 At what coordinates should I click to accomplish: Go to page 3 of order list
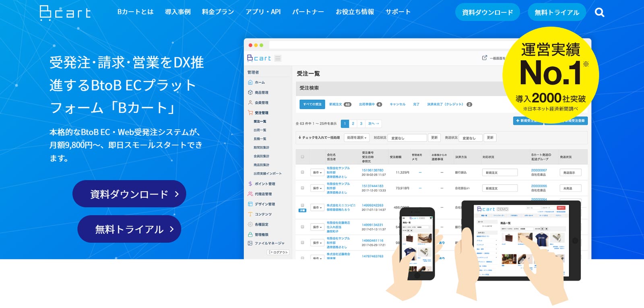pyautogui.click(x=361, y=124)
